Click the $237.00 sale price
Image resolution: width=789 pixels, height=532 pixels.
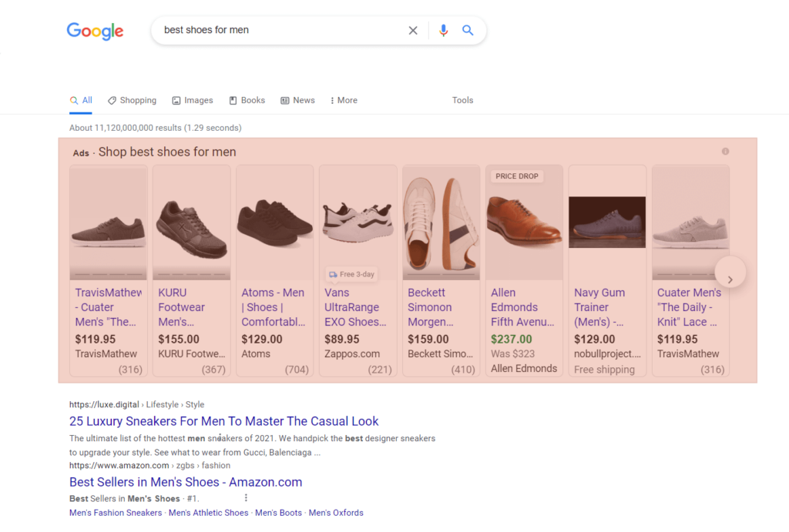(x=512, y=340)
